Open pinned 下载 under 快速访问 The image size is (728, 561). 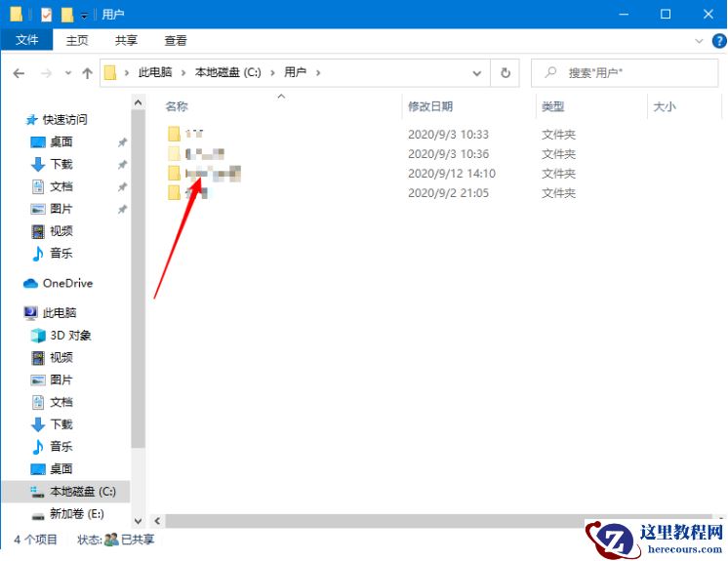coord(52,164)
